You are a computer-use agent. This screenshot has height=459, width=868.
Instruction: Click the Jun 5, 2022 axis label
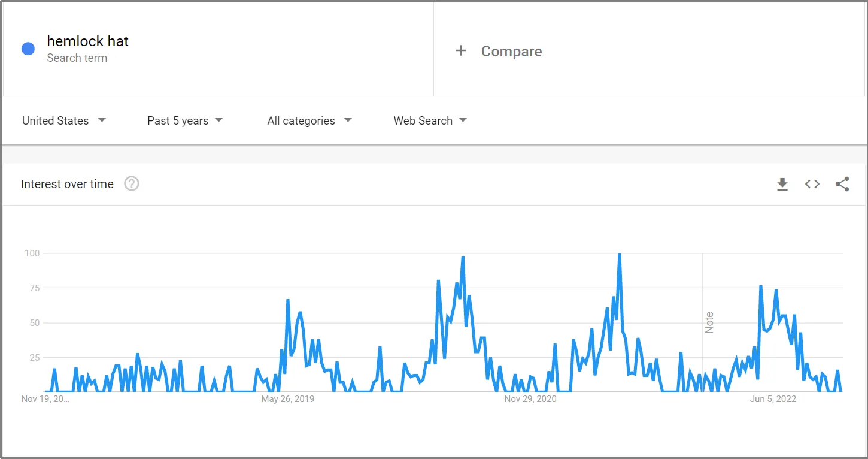[x=773, y=398]
